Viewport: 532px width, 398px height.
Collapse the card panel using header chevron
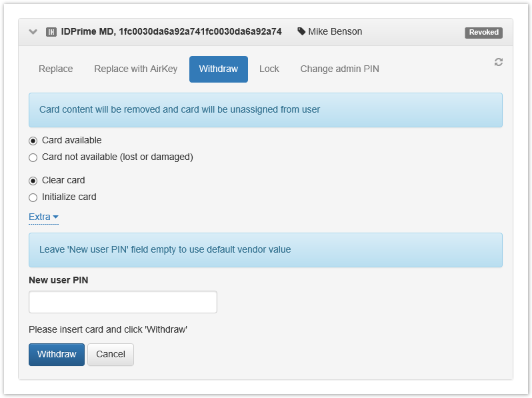[33, 32]
